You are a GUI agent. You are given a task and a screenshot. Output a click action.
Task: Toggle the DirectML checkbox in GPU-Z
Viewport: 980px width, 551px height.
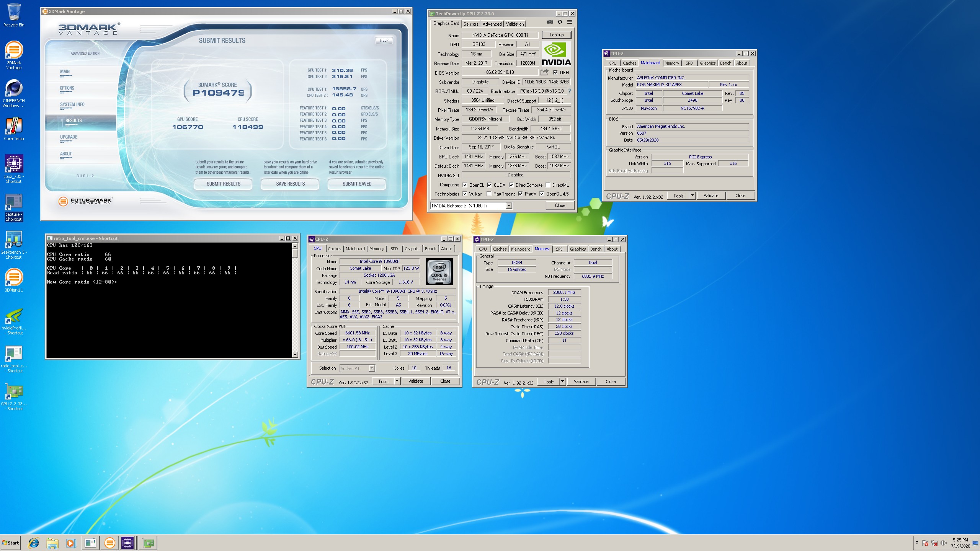pos(548,185)
